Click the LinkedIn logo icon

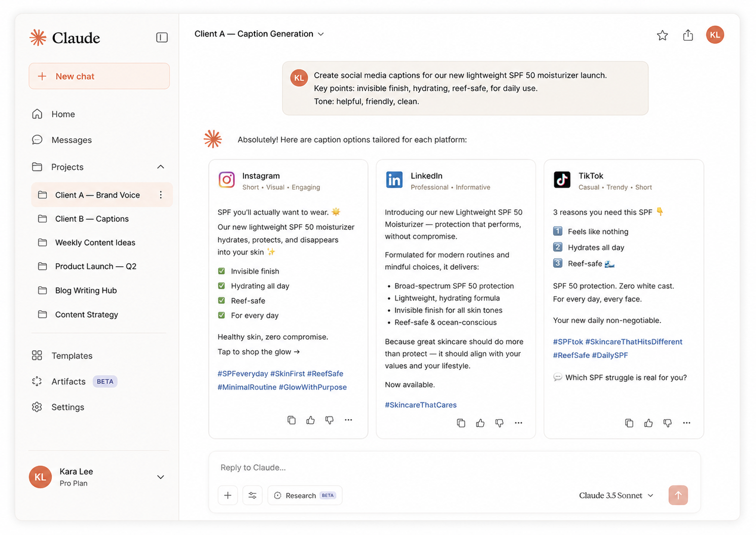[x=394, y=180]
